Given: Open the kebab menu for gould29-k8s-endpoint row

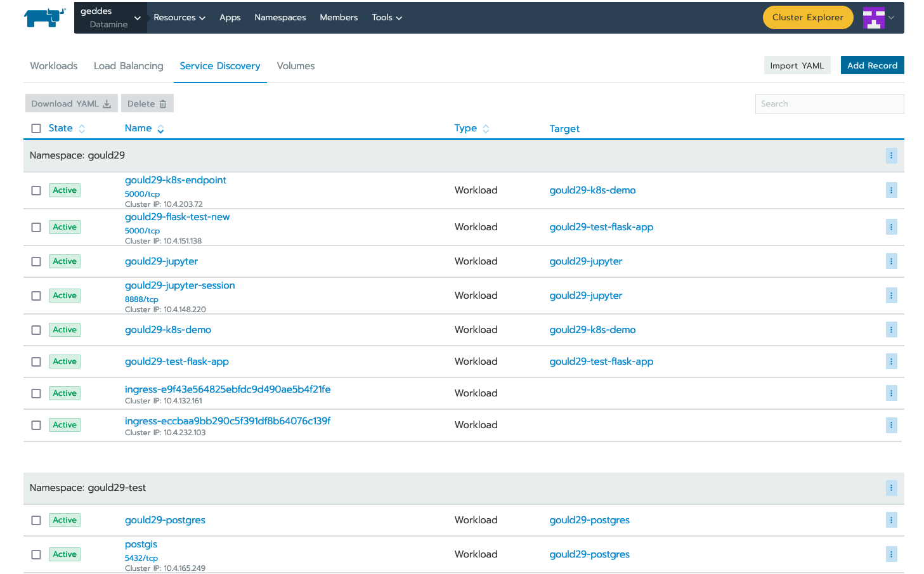Looking at the screenshot, I should click(892, 190).
